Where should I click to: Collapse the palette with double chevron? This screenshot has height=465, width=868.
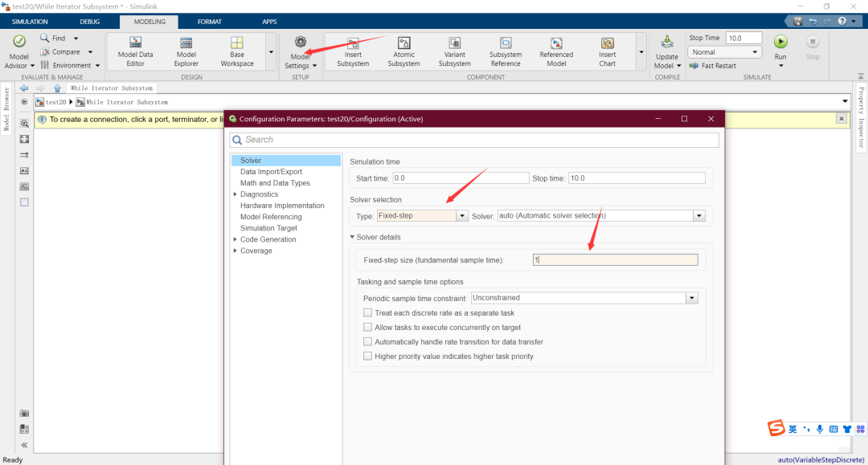[24, 445]
